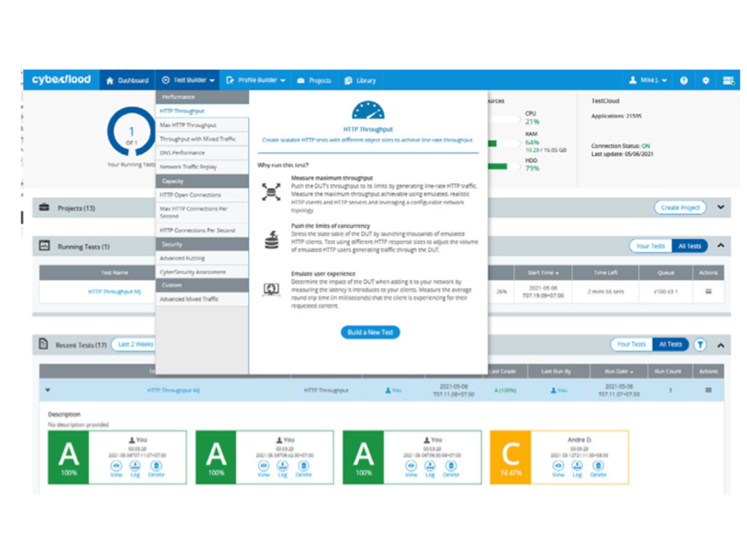Choose HTTP Open Connections

click(x=202, y=195)
